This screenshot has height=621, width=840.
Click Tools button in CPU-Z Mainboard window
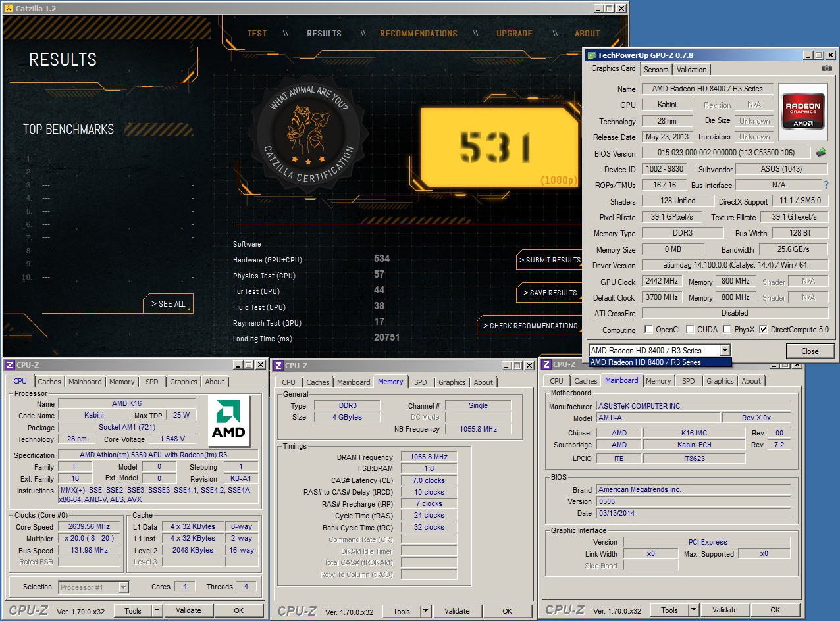tap(669, 610)
